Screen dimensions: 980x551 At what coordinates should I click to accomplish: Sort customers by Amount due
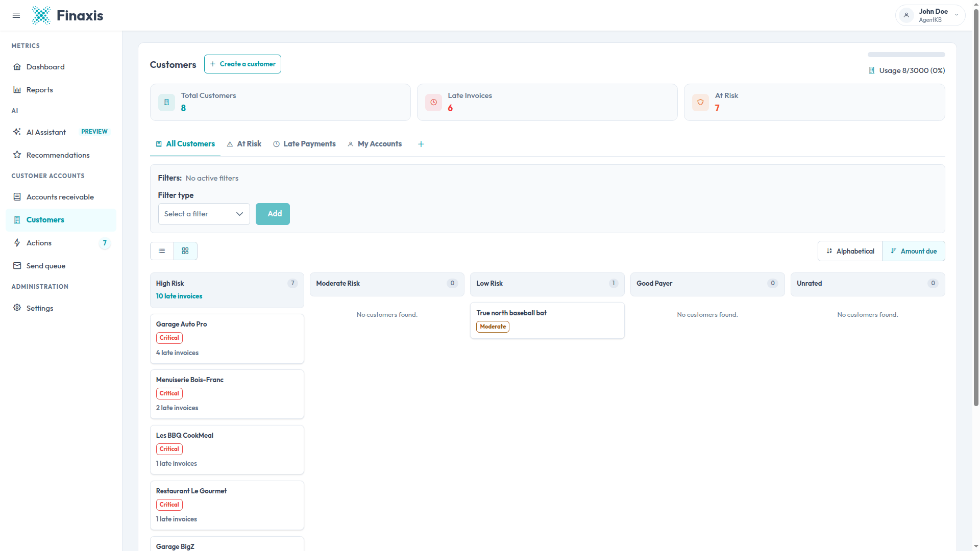(914, 251)
